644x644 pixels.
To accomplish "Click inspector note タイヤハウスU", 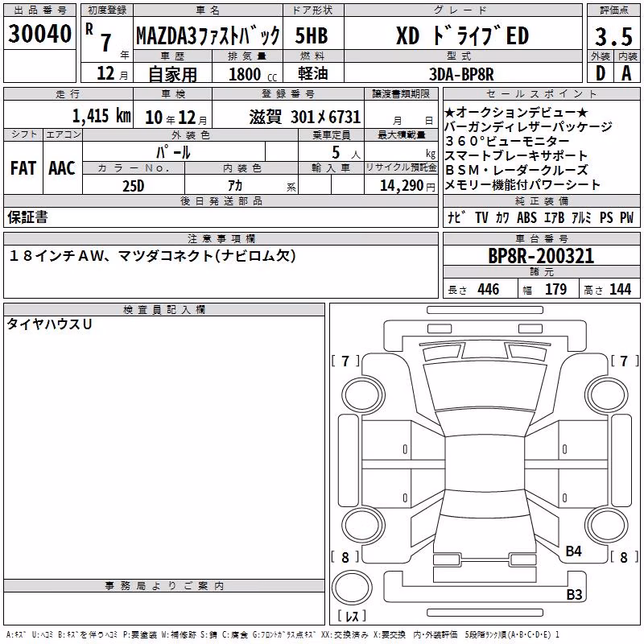I will click(x=49, y=324).
